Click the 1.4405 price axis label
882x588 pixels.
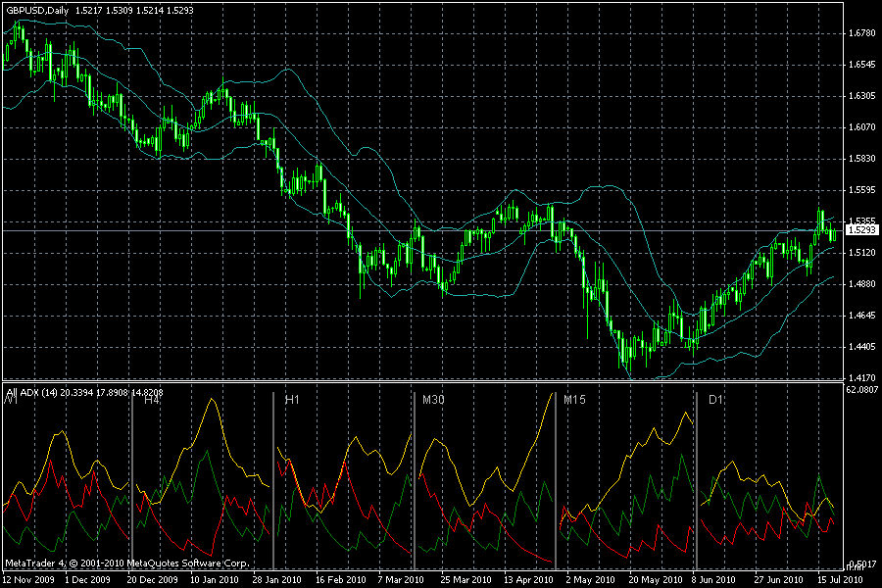[x=862, y=347]
